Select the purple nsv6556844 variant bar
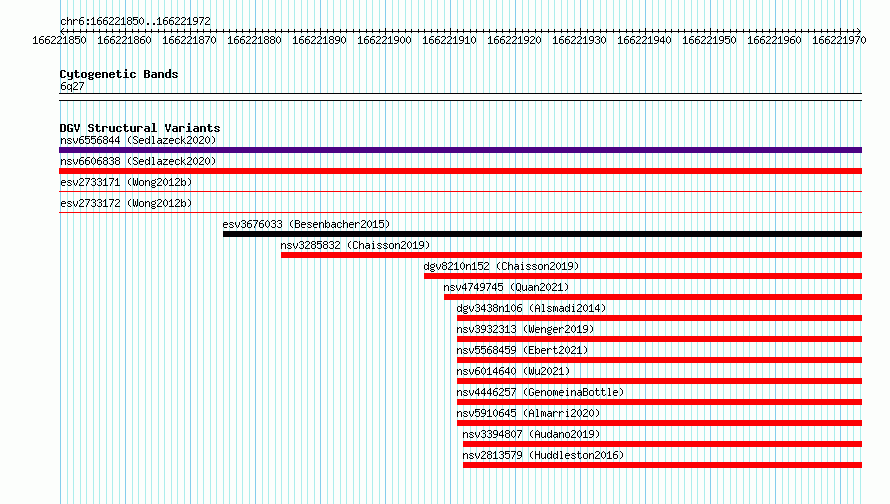890x504 pixels. [x=460, y=150]
